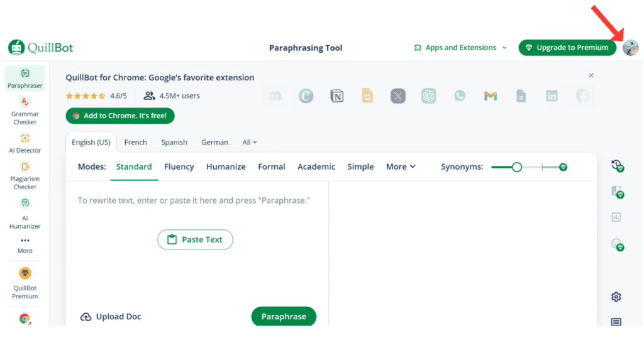Viewport: 644px width, 362px height.
Task: Open the statistics chart icon
Action: tap(616, 217)
